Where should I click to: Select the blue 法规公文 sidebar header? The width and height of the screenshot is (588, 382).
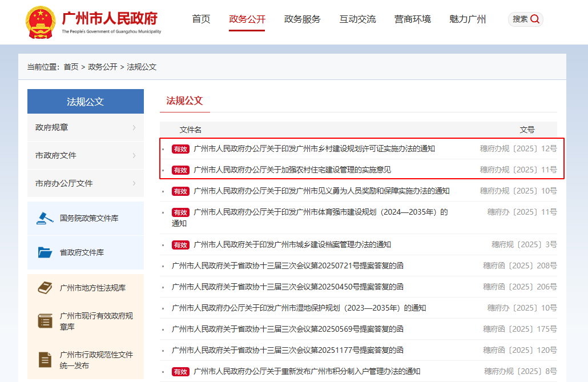(x=86, y=101)
